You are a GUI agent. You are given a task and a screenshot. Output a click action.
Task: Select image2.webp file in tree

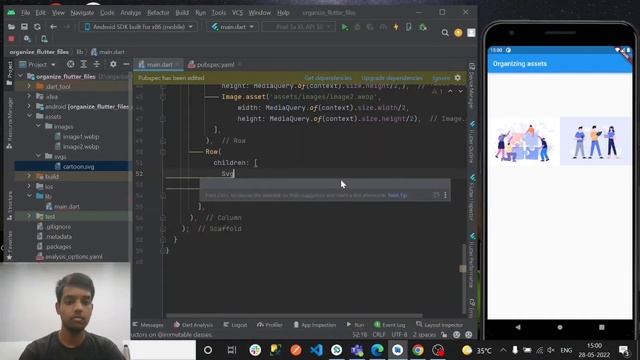77,147
